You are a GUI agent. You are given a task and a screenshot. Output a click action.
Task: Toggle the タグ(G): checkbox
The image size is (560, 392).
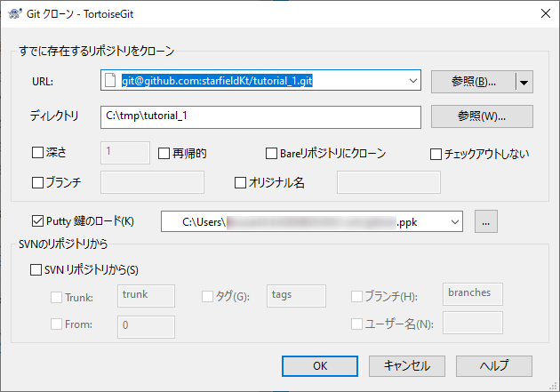click(x=207, y=296)
